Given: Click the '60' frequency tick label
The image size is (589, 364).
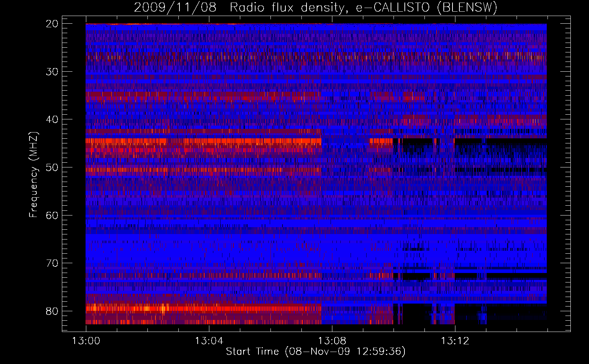Looking at the screenshot, I should (x=52, y=215).
